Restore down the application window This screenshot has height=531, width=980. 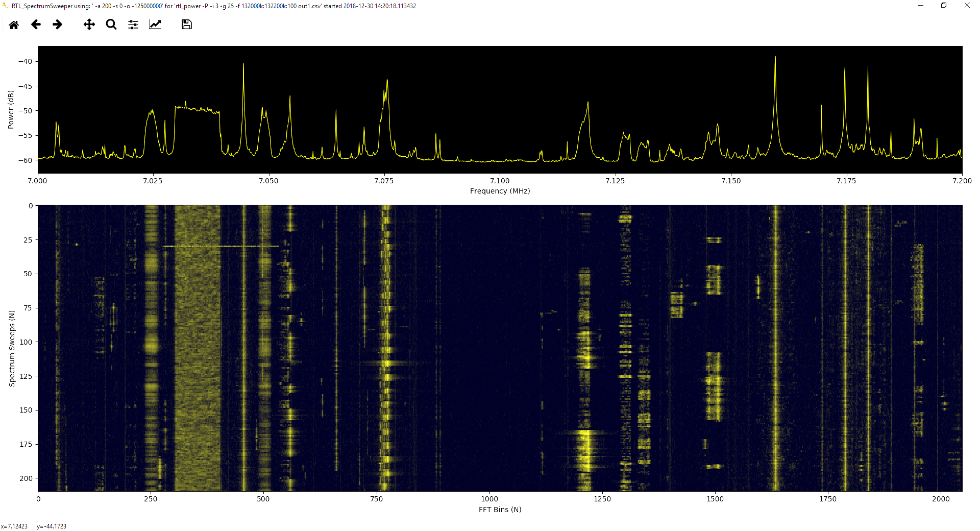tap(944, 6)
